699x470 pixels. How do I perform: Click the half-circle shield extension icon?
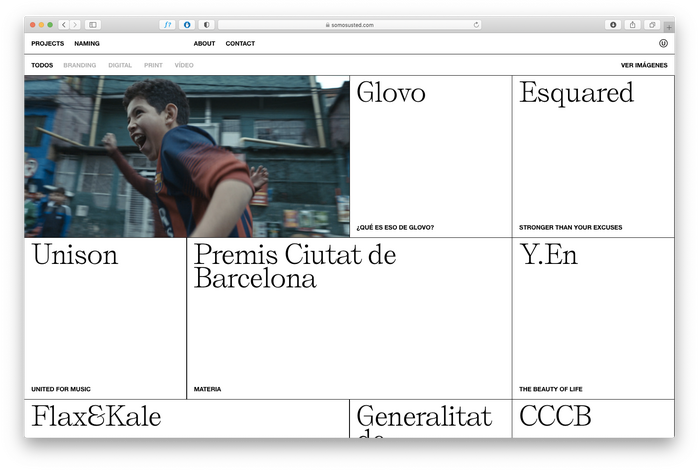(x=206, y=25)
